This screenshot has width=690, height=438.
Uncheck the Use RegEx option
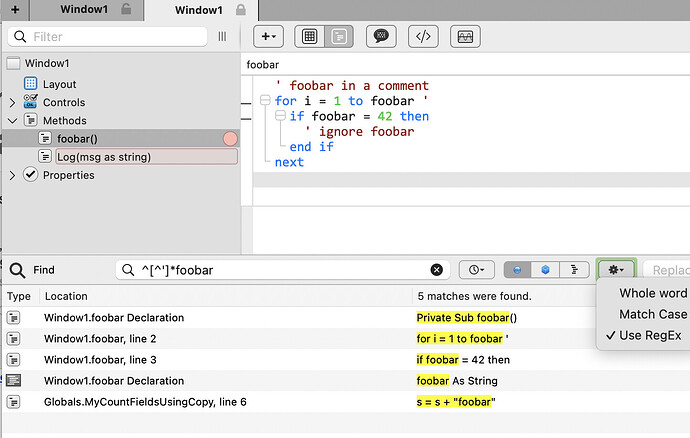coord(650,336)
